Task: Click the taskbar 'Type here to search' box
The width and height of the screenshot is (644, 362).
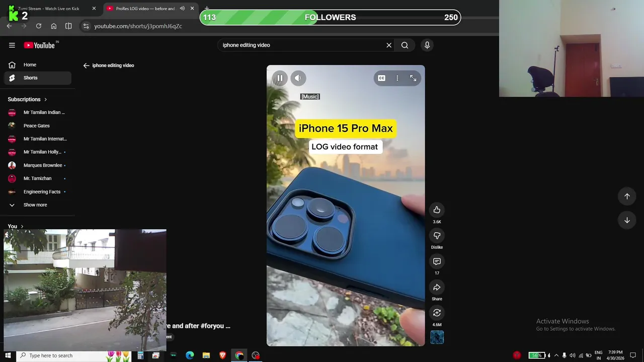Action: pyautogui.click(x=74, y=355)
